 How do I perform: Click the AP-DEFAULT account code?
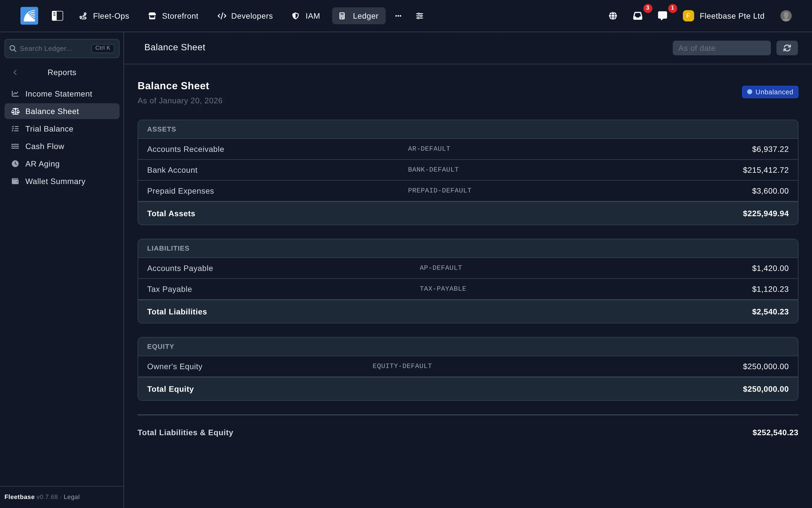point(441,268)
